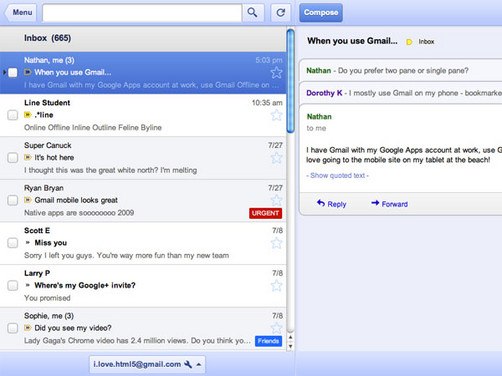Click the URGENT label on Ryan Bryan's email
Image resolution: width=502 pixels, height=376 pixels.
[x=265, y=213]
